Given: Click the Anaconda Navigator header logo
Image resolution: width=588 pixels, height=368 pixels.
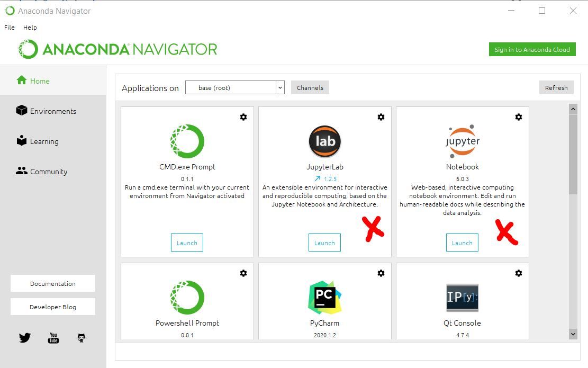Looking at the screenshot, I should (x=117, y=49).
